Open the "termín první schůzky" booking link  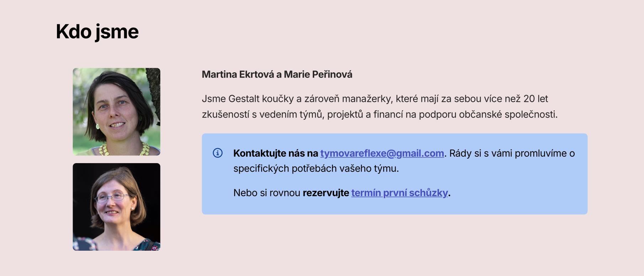tap(399, 193)
